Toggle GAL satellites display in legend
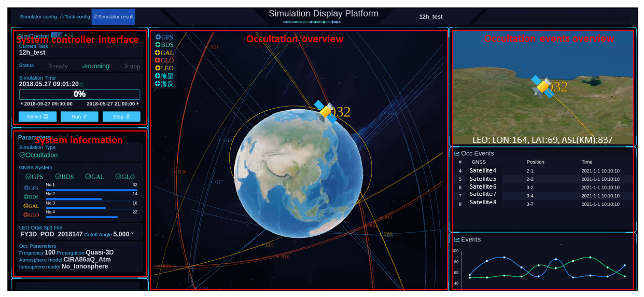The image size is (644, 297). click(158, 53)
